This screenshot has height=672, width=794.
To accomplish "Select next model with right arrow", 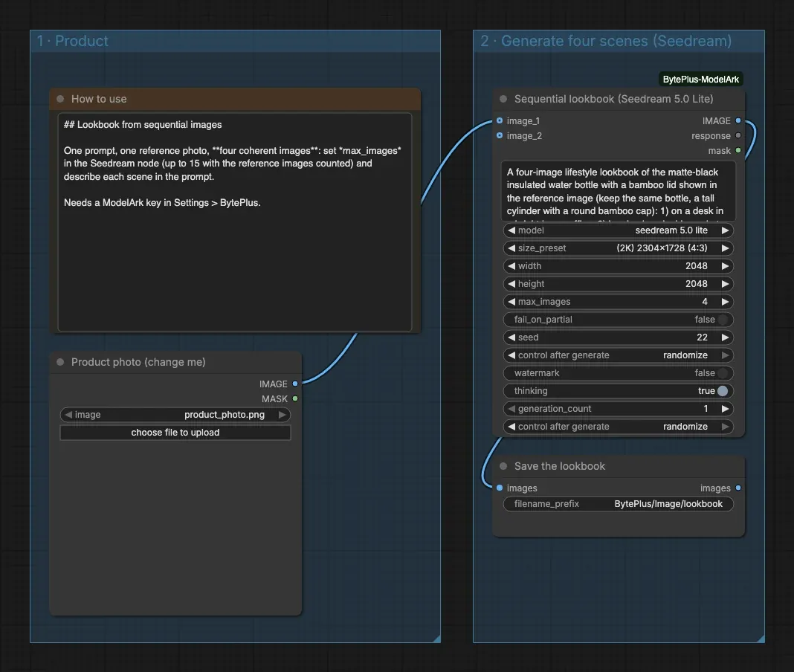I will [725, 230].
